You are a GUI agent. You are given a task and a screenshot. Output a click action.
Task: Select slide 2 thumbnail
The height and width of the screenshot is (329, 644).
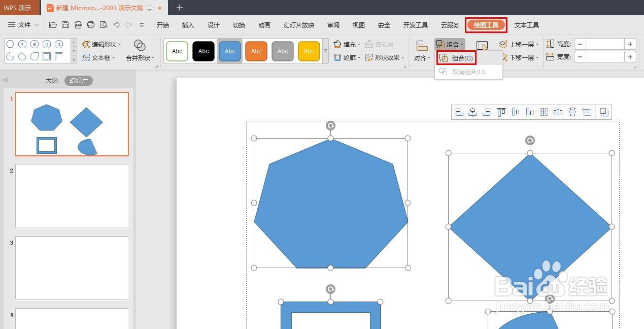click(x=72, y=196)
